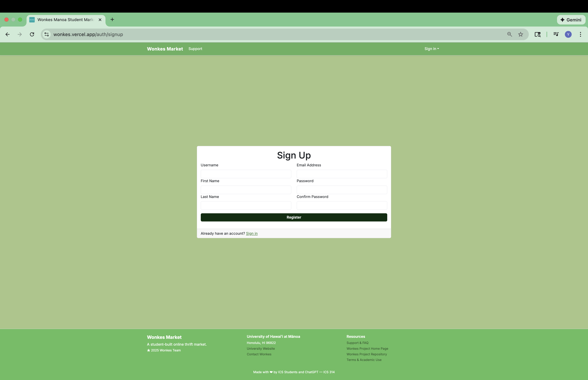The image size is (588, 380).
Task: Reload the page with the refresh icon
Action: click(x=32, y=34)
